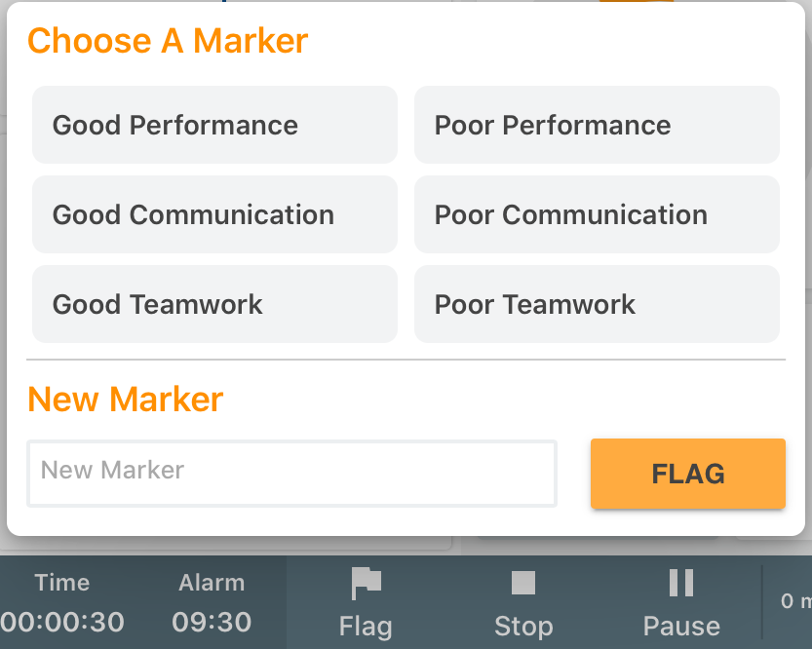Click the Alarm time showing 09:30
The height and width of the screenshot is (649, 812).
point(212,623)
